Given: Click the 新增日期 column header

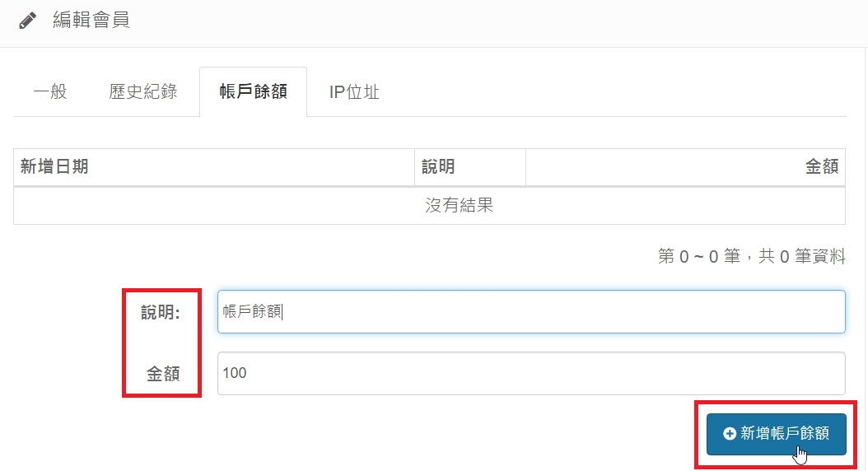Looking at the screenshot, I should pos(54,167).
